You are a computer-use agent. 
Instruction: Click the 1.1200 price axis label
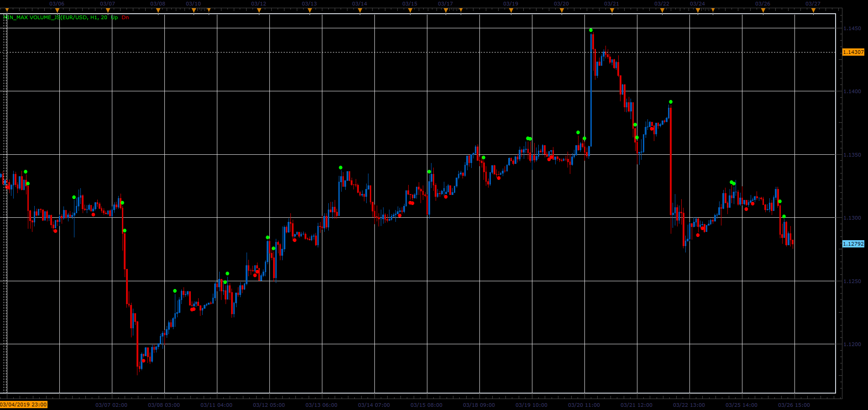coord(852,344)
